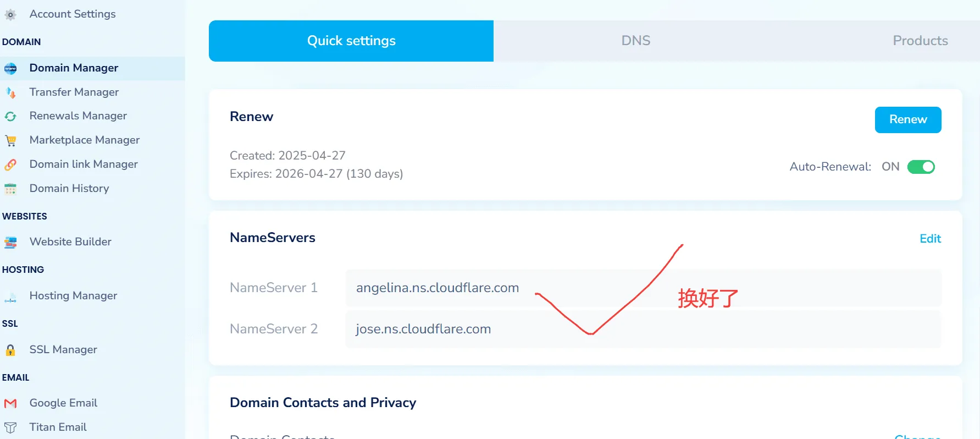
Task: Click the SSL Manager padlock icon
Action: (x=10, y=350)
